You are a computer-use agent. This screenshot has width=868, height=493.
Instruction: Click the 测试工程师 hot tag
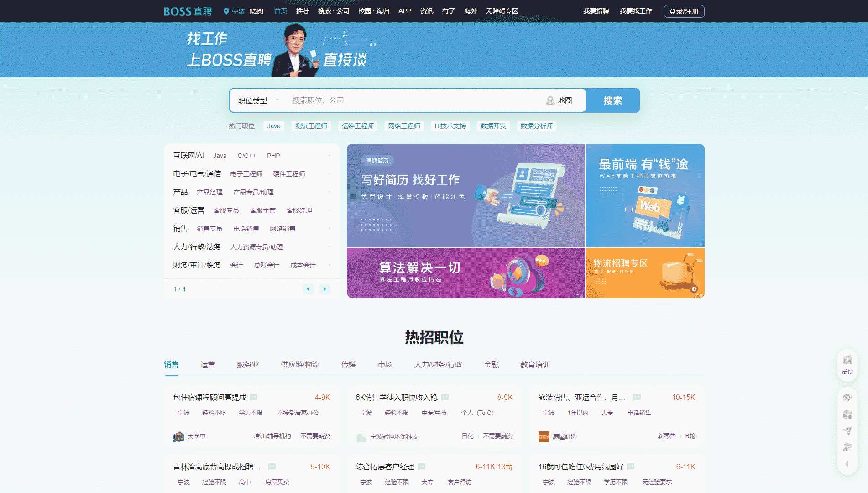tap(311, 126)
